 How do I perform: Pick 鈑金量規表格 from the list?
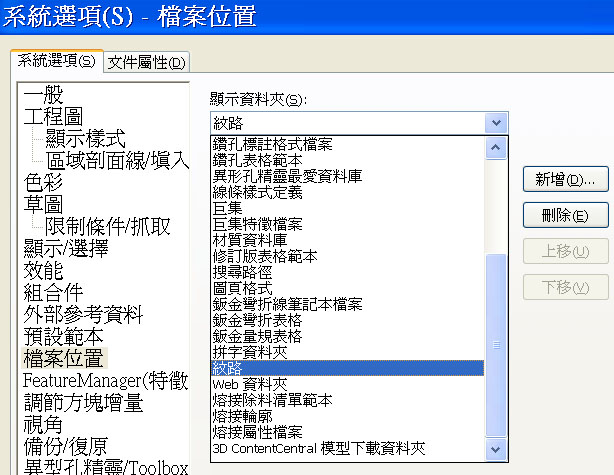tap(347, 336)
